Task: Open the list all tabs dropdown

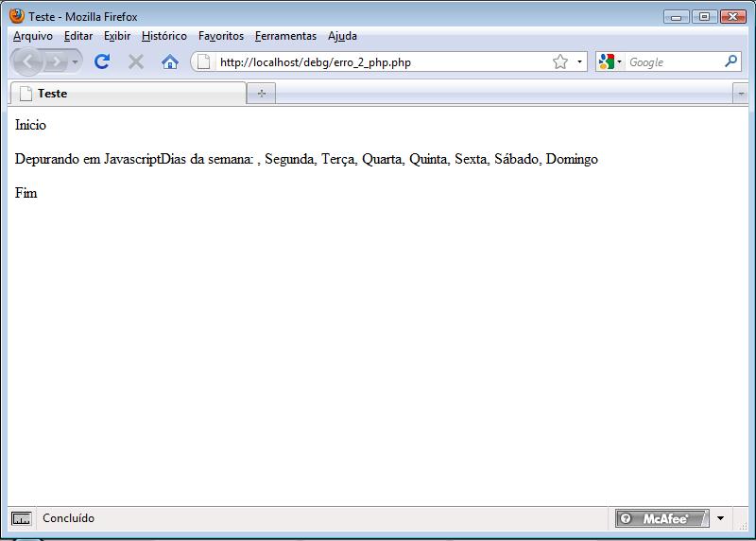Action: tap(740, 93)
